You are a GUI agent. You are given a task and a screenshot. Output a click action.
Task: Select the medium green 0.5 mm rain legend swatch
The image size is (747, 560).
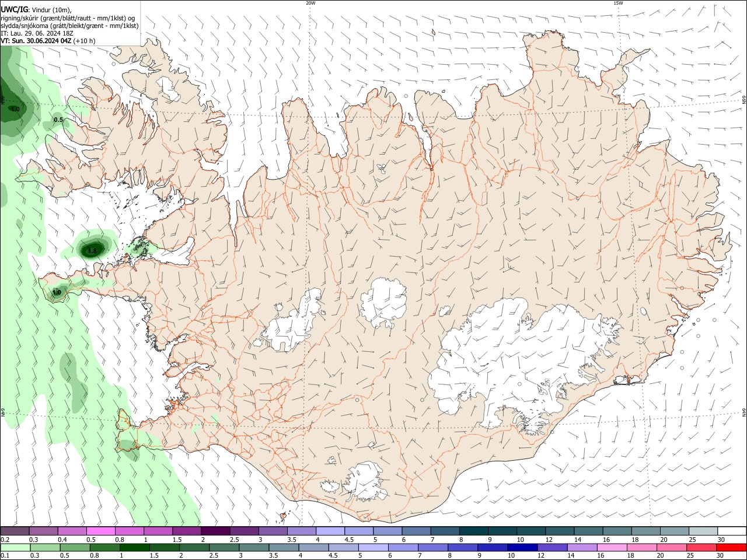pyautogui.click(x=75, y=548)
